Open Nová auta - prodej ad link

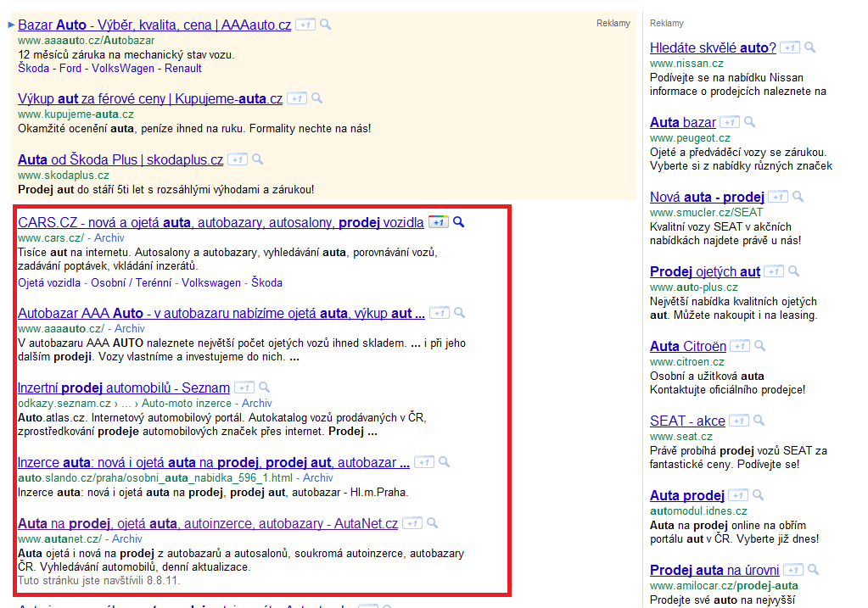point(707,198)
